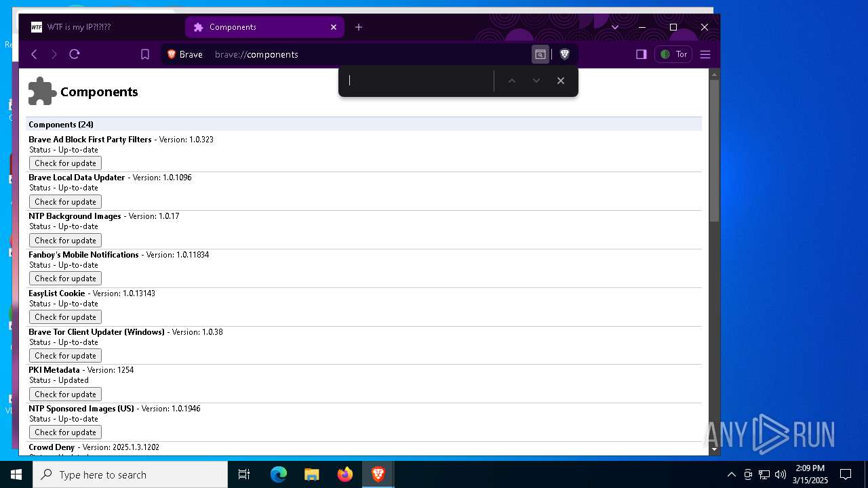Go back using the browser back arrow
This screenshot has width=868, height=488.
[34, 54]
